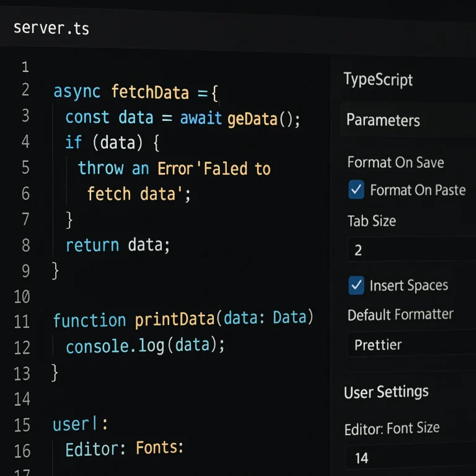Click the 'function' keyword on line 11
This screenshot has width=476, height=476.
tap(89, 320)
